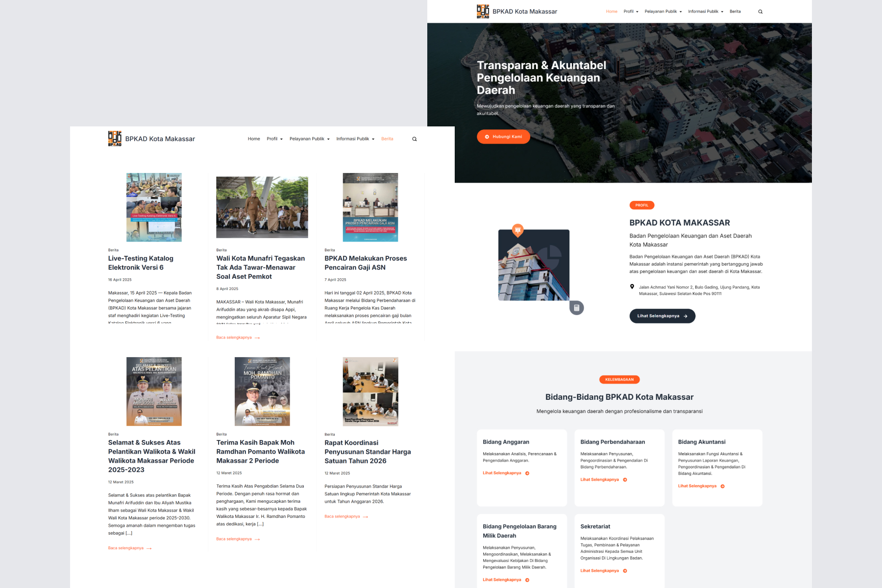Click the Rapat Koordinasi meeting photo thumbnail
The height and width of the screenshot is (588, 882).
(x=370, y=392)
